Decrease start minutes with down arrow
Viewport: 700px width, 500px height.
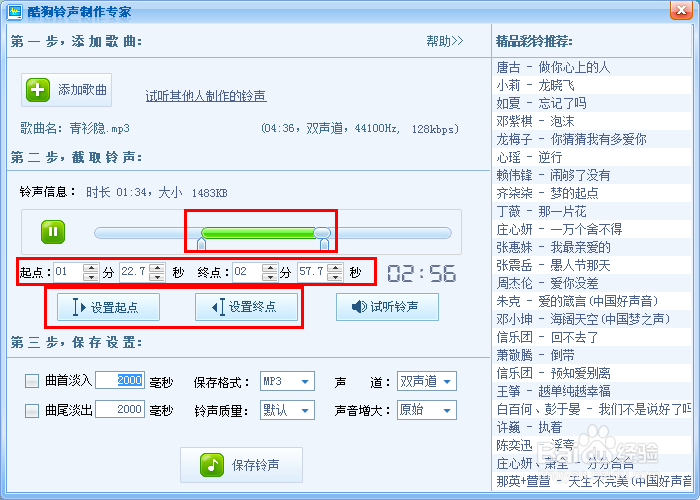[91, 277]
